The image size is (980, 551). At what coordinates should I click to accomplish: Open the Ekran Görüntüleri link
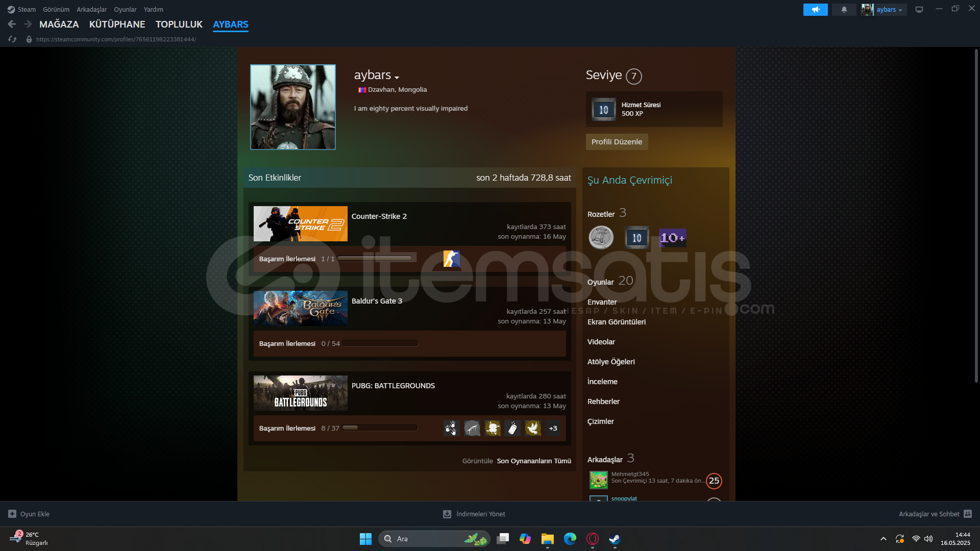tap(617, 322)
